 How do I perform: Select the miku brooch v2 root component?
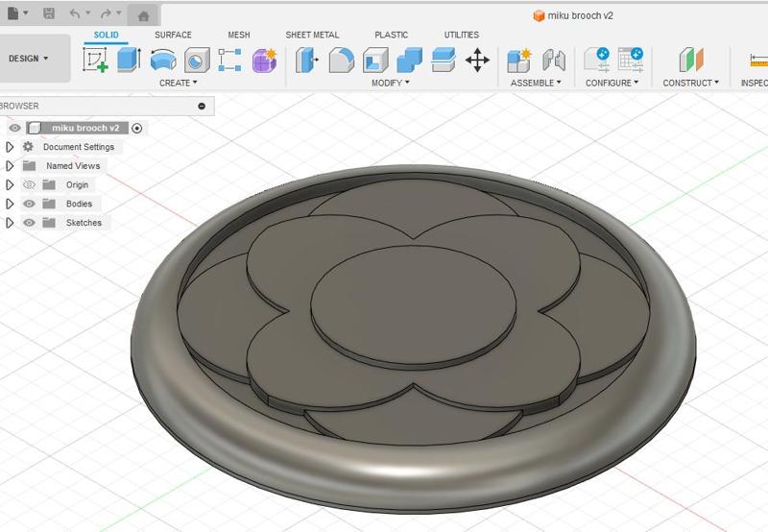(x=85, y=128)
